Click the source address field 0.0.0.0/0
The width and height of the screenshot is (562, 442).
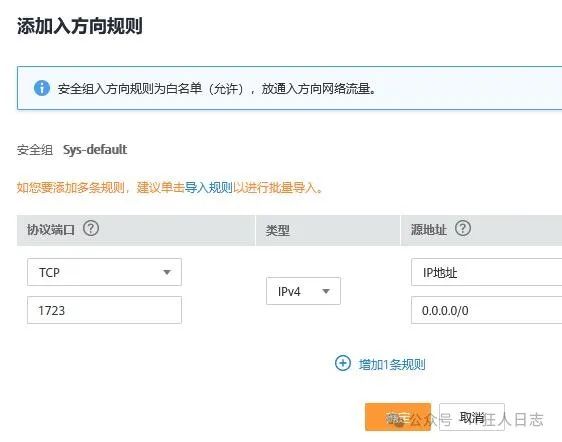[487, 310]
